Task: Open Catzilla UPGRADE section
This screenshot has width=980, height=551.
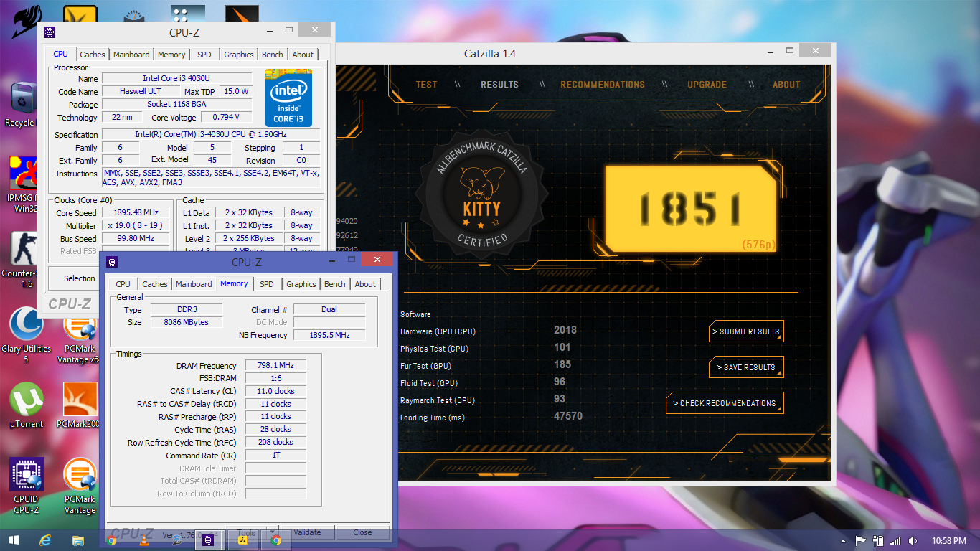Action: [707, 85]
